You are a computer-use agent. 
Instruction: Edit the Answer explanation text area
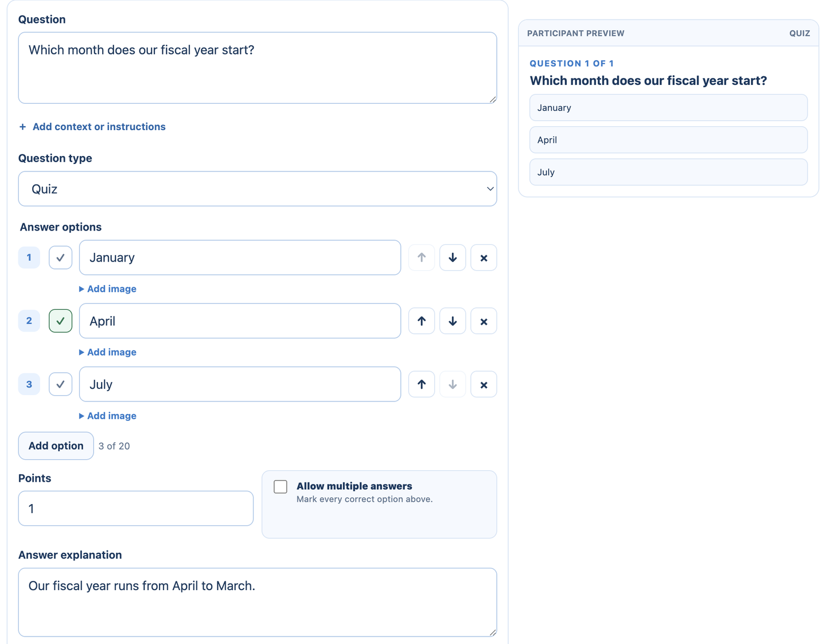pyautogui.click(x=258, y=602)
